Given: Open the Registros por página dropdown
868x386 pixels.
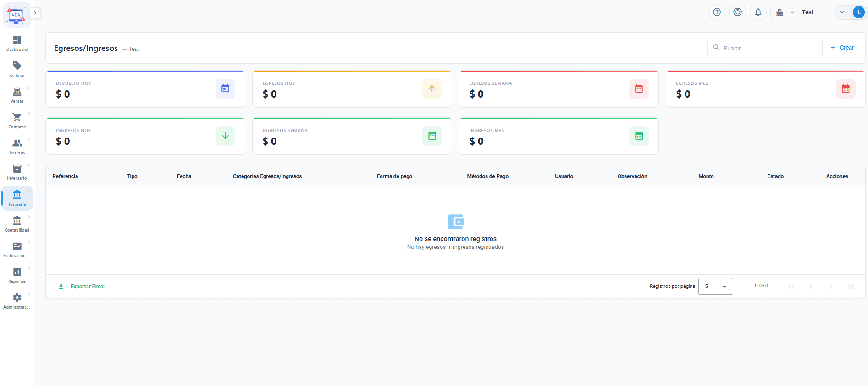Looking at the screenshot, I should 715,287.
